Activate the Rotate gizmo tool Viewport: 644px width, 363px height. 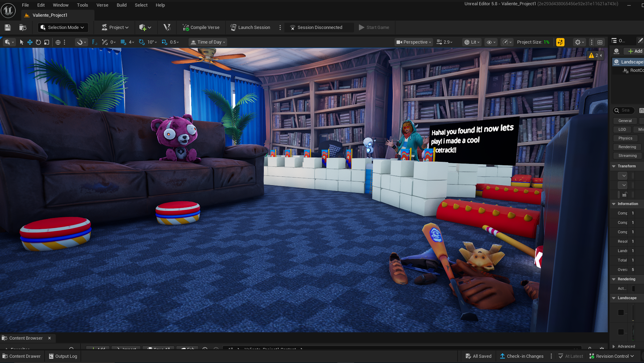(x=38, y=42)
